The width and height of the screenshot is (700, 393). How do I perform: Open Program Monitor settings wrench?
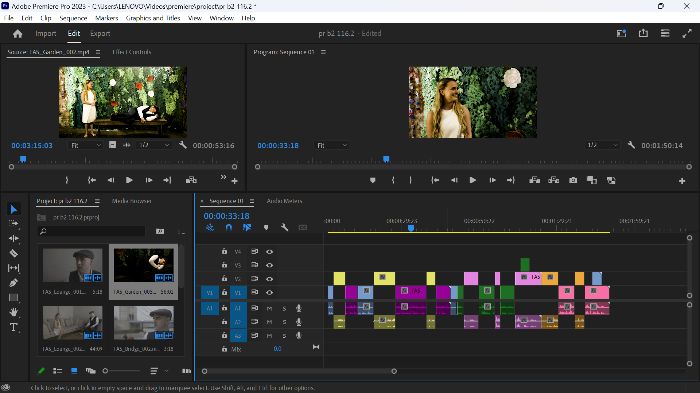click(631, 145)
